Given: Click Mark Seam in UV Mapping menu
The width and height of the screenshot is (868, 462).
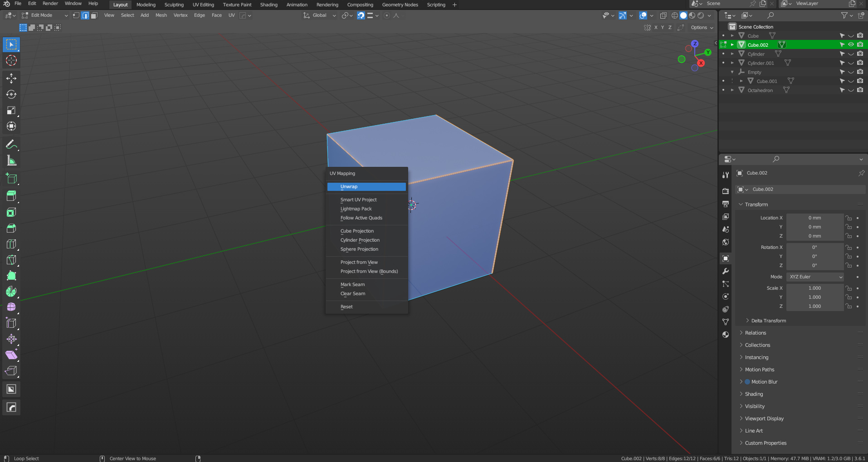Looking at the screenshot, I should pyautogui.click(x=352, y=285).
